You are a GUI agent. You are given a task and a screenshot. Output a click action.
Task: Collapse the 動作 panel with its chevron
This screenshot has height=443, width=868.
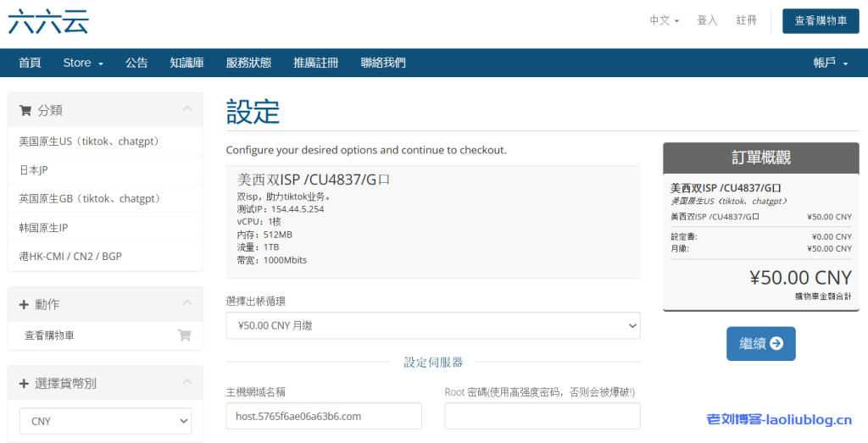[x=187, y=303]
